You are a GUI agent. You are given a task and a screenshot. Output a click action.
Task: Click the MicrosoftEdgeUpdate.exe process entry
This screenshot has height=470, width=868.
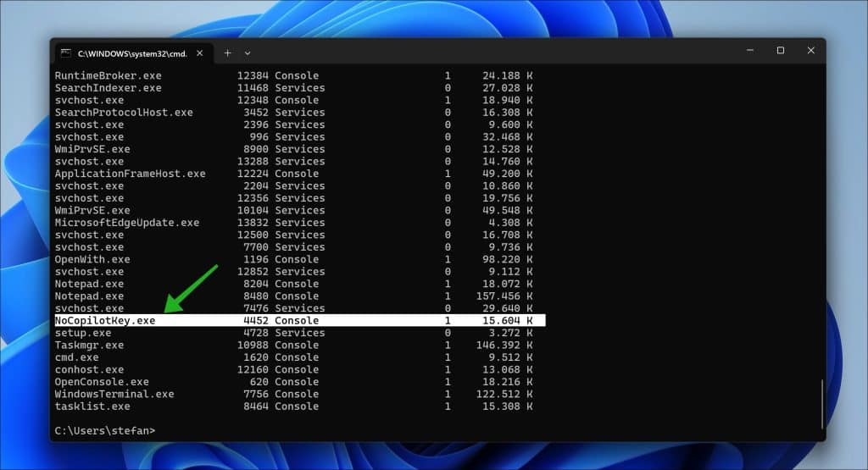coord(126,223)
